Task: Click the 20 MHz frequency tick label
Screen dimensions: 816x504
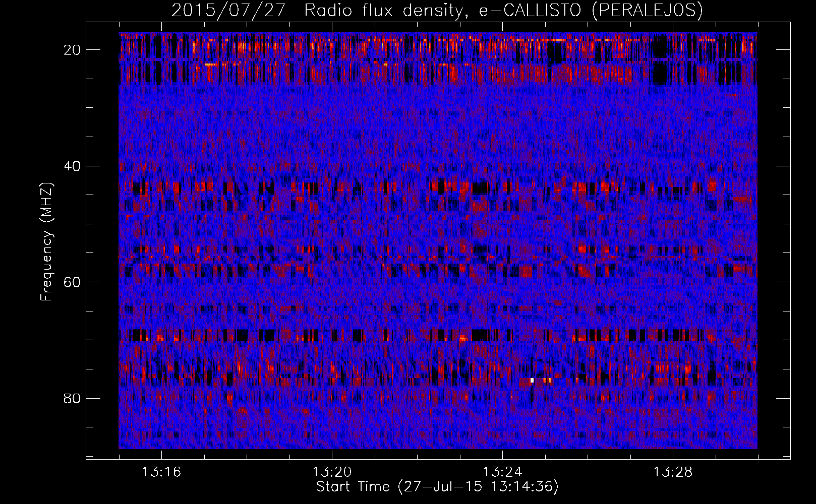Action: point(73,50)
